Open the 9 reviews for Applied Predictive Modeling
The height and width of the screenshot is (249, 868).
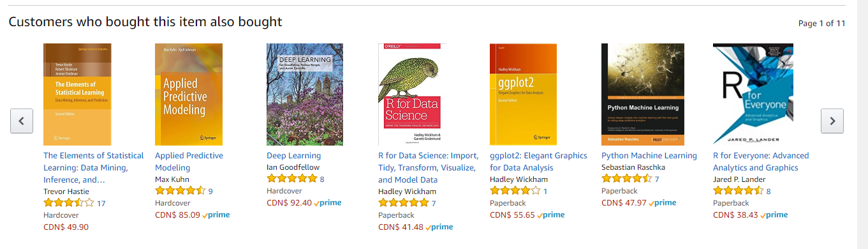[x=210, y=191]
